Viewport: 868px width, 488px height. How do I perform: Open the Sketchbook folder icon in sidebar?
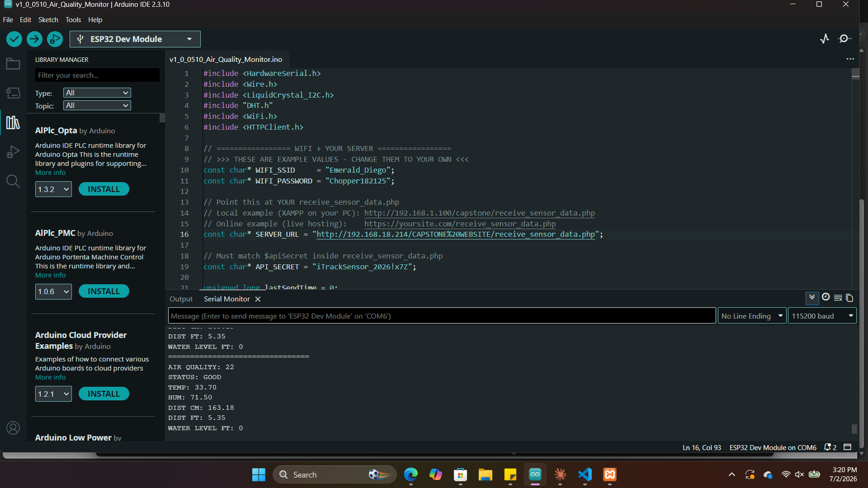coord(13,65)
